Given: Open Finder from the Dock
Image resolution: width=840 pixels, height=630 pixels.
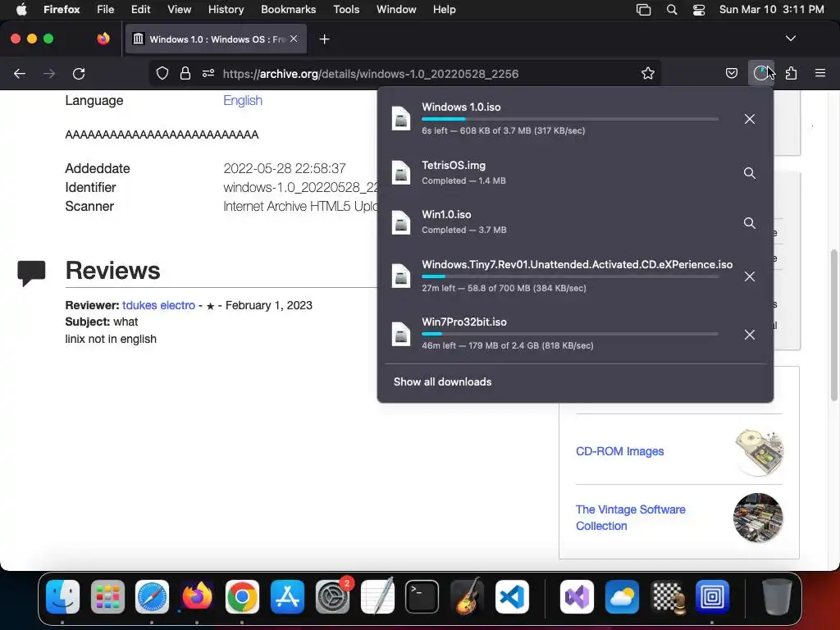Looking at the screenshot, I should 62,597.
